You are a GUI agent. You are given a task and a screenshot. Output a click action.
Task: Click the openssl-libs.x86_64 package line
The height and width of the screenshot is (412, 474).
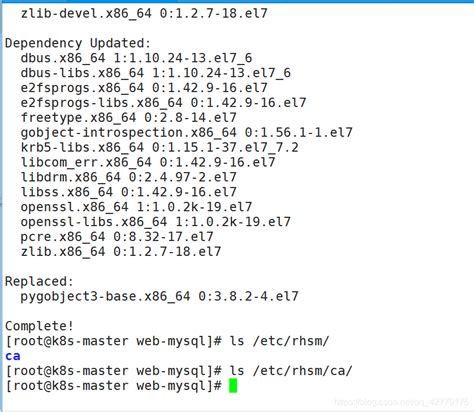(x=156, y=222)
